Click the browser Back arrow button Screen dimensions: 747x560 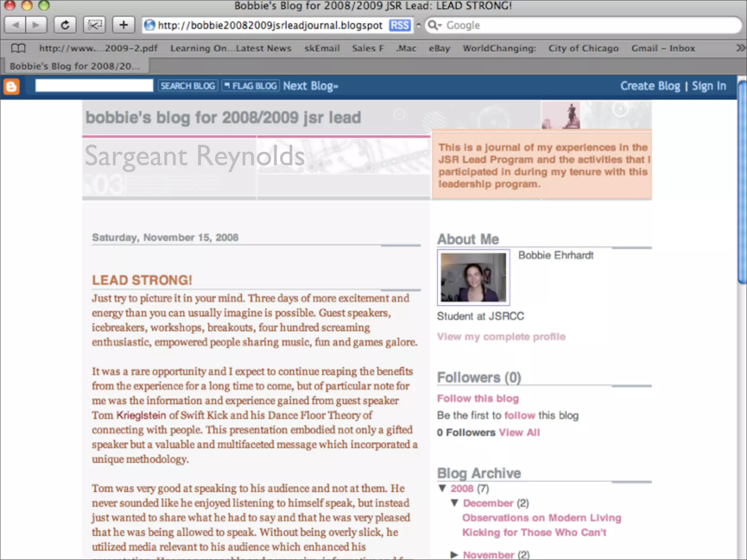click(x=15, y=25)
